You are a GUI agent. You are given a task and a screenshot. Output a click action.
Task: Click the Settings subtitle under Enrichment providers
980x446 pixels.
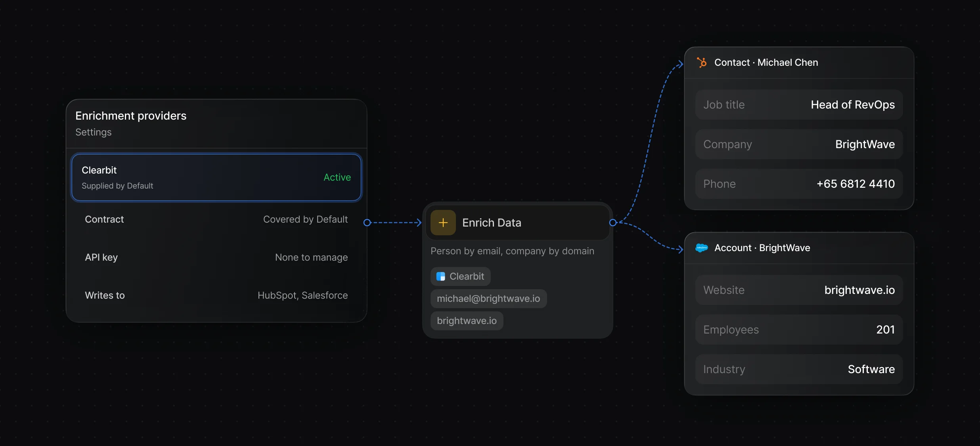(x=94, y=132)
